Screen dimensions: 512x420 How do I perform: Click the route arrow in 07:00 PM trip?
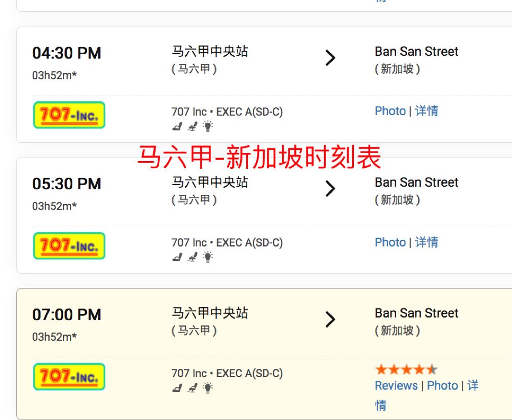[330, 320]
